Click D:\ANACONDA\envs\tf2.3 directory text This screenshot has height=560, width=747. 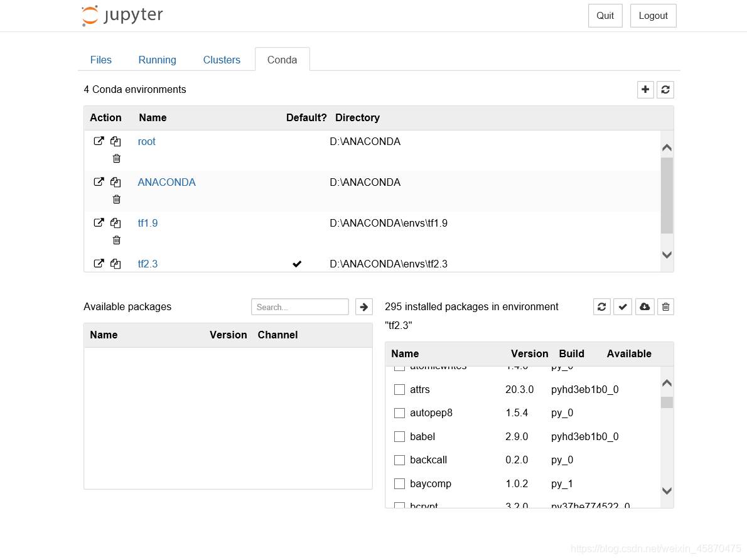(x=389, y=264)
